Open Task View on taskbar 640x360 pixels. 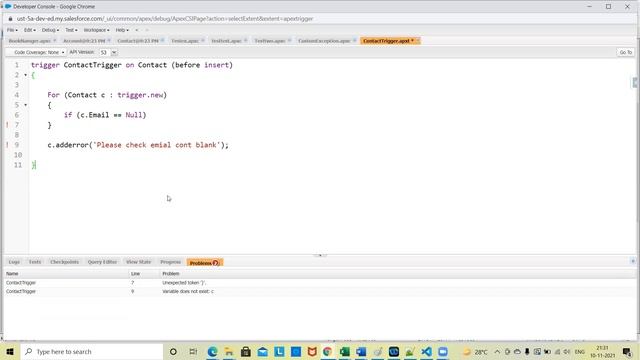pyautogui.click(x=193, y=352)
